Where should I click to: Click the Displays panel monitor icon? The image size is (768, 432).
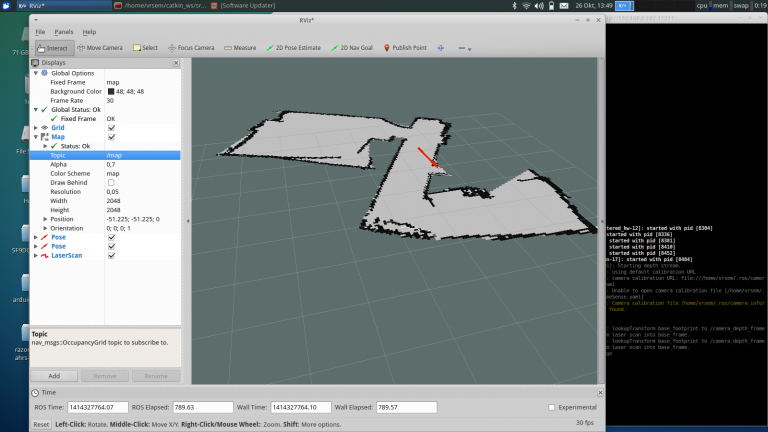click(x=35, y=63)
